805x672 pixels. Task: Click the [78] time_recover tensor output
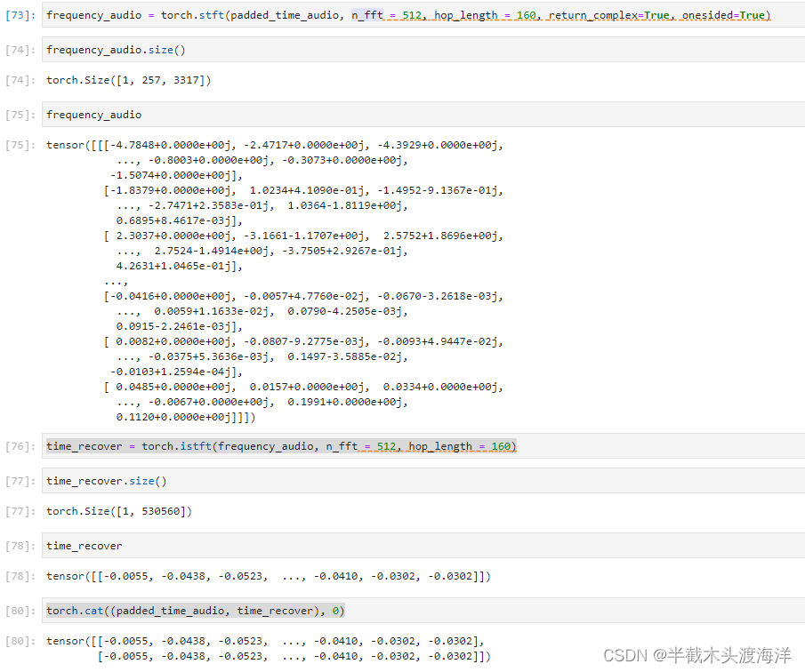point(268,576)
